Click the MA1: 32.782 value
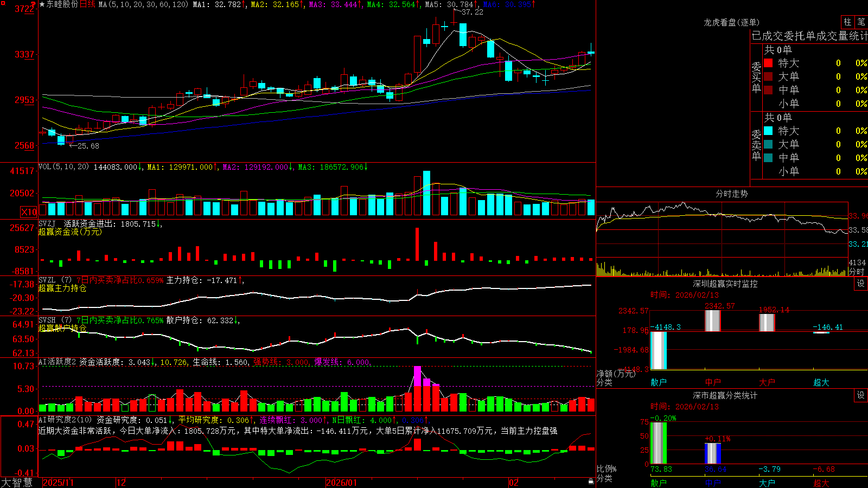This screenshot has height=488, width=868. tap(216, 4)
